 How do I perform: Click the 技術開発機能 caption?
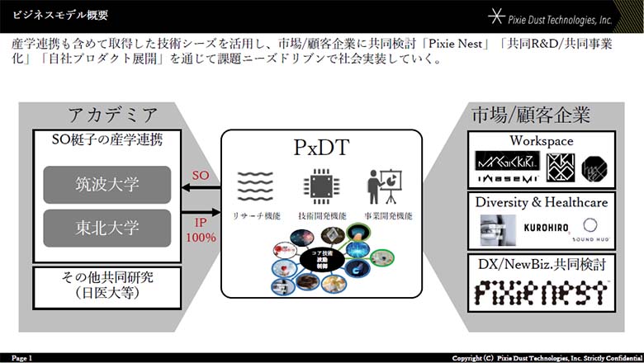click(322, 216)
